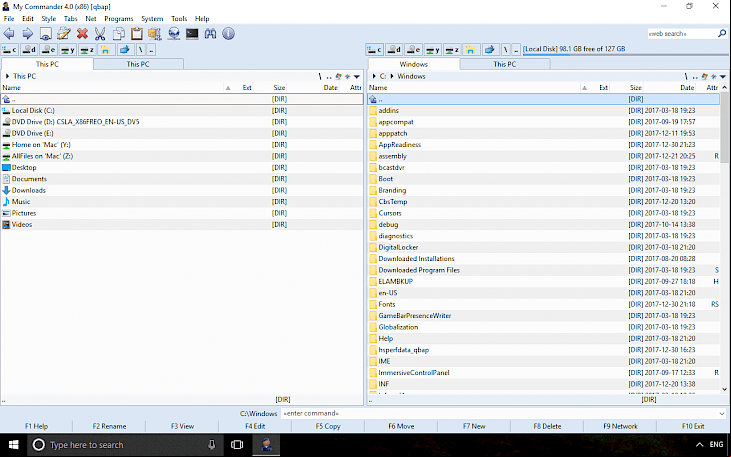The image size is (731, 457).
Task: Select drive z in right drive bar
Action: click(x=452, y=49)
